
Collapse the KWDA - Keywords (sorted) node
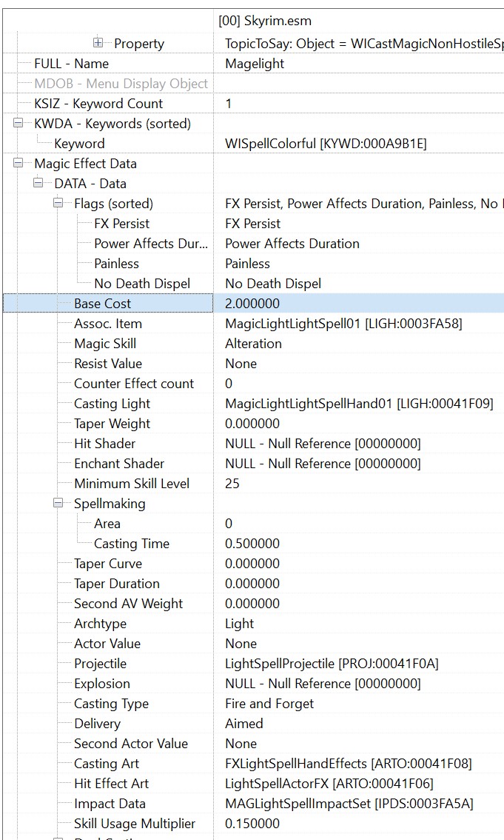coord(19,123)
